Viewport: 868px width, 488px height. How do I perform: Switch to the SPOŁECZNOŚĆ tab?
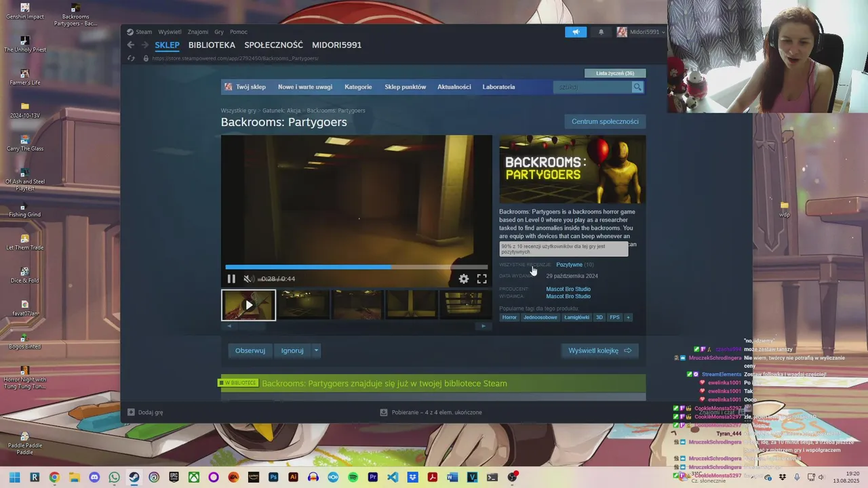[273, 45]
